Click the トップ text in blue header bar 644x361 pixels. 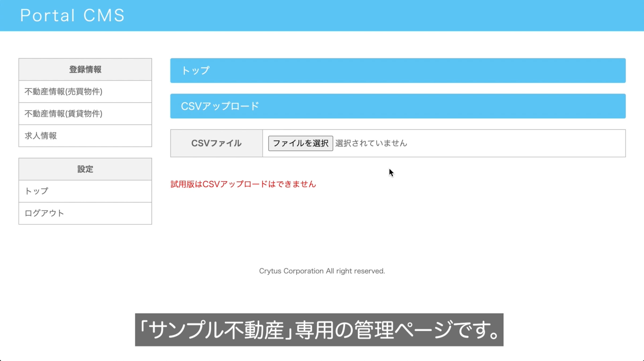coord(195,71)
